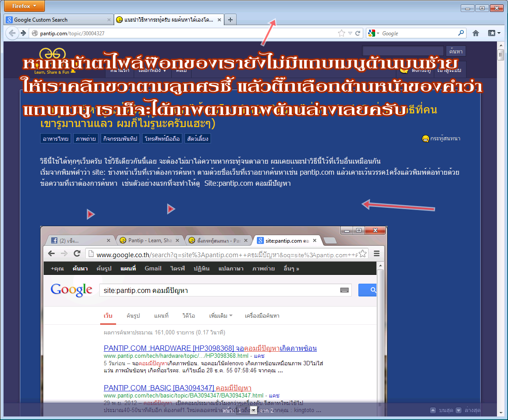508x420 pixels.
Task: Open the Firefox home page button
Action: tap(476, 33)
